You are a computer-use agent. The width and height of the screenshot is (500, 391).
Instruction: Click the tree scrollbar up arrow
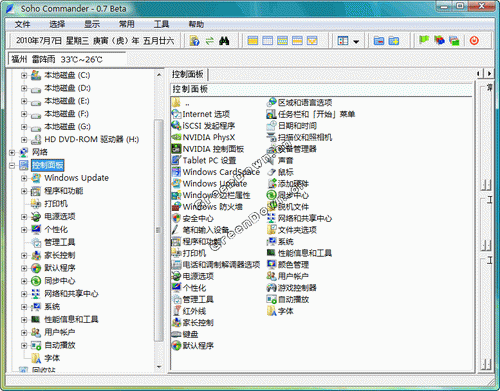[159, 75]
